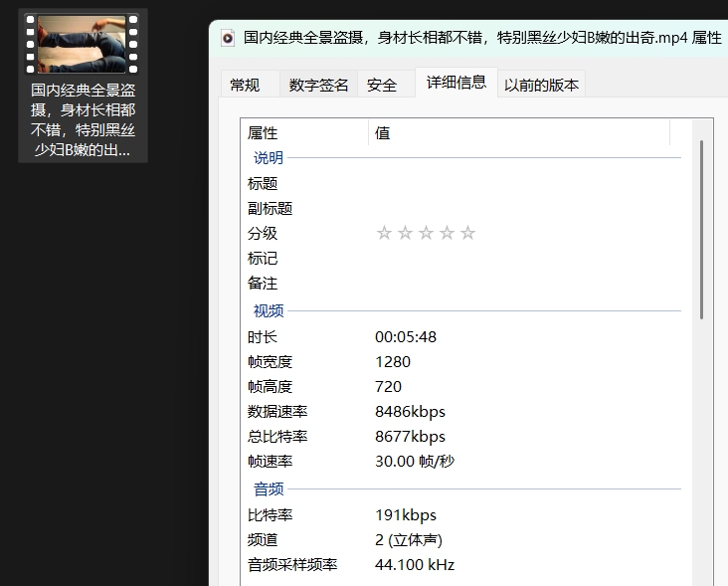
Task: Select the audio 比特率 property label
Action: [x=270, y=515]
